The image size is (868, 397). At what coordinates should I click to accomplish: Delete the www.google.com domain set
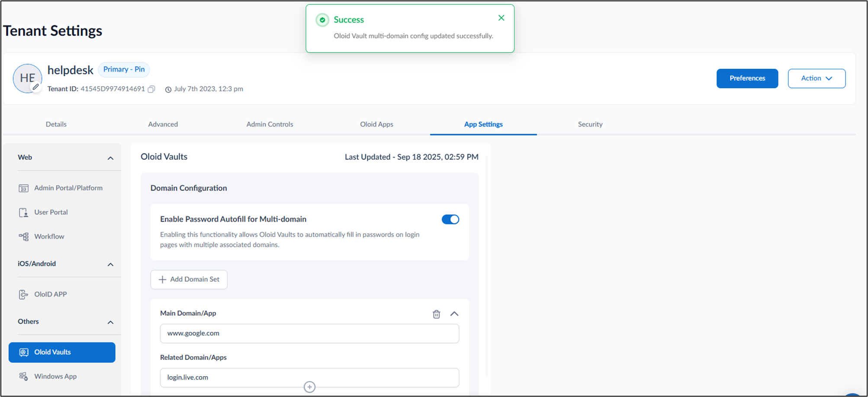coord(436,314)
